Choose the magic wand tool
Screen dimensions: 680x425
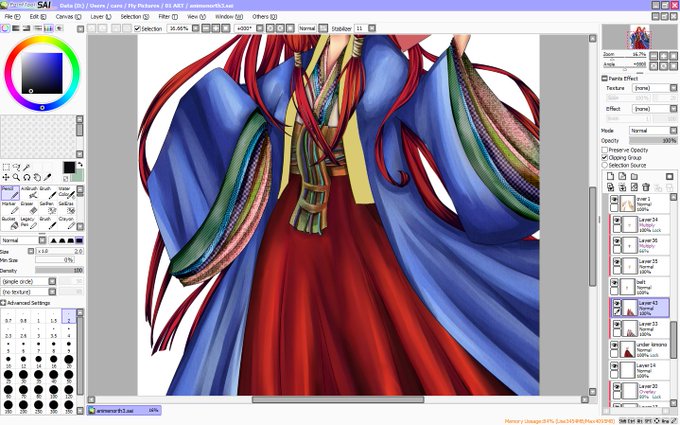pyautogui.click(x=27, y=167)
